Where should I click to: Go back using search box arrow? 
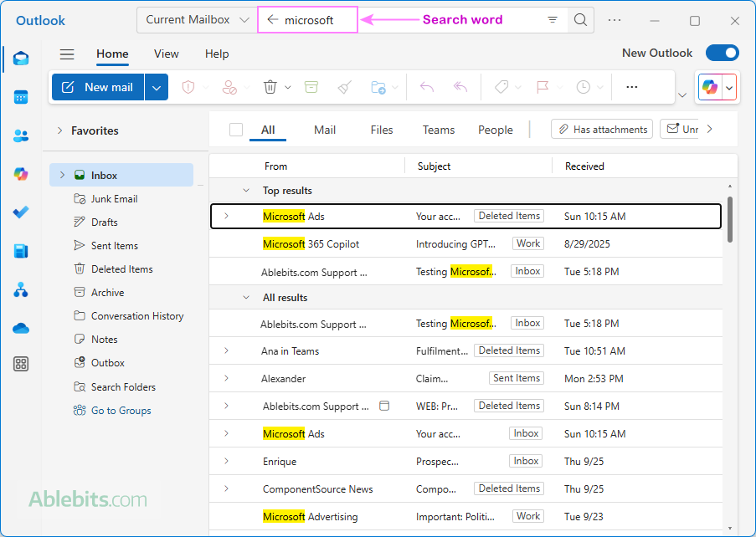[x=272, y=20]
